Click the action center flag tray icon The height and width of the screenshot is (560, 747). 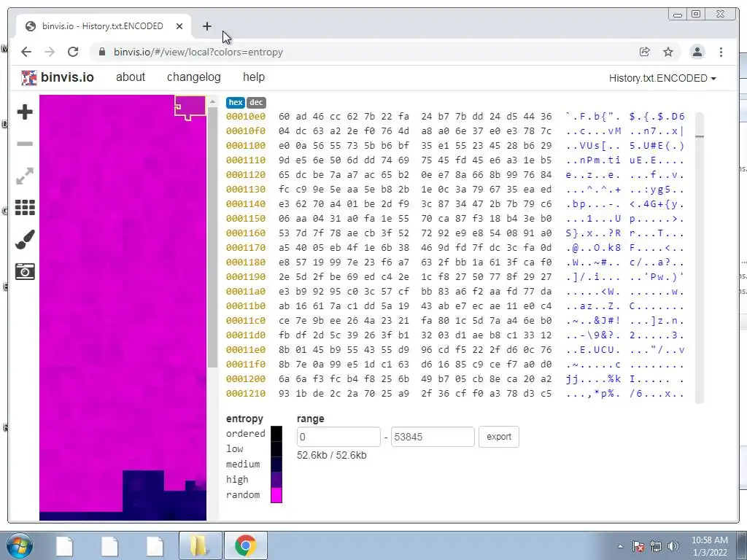[638, 546]
